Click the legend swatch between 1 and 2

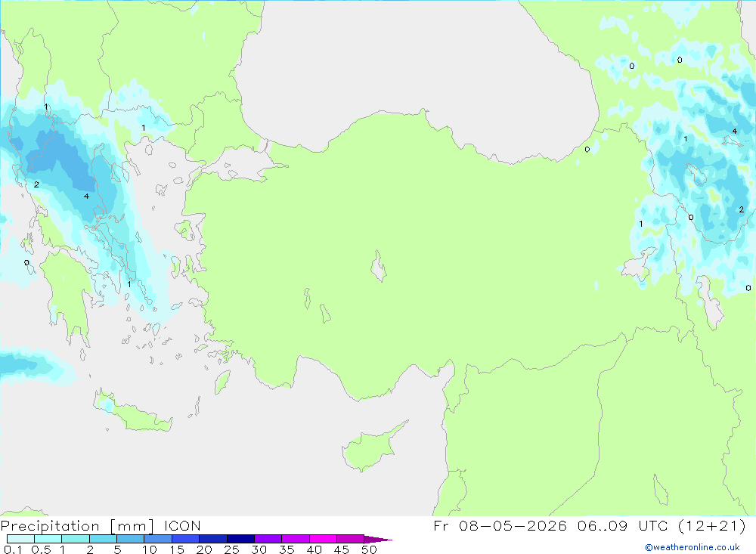(x=76, y=539)
